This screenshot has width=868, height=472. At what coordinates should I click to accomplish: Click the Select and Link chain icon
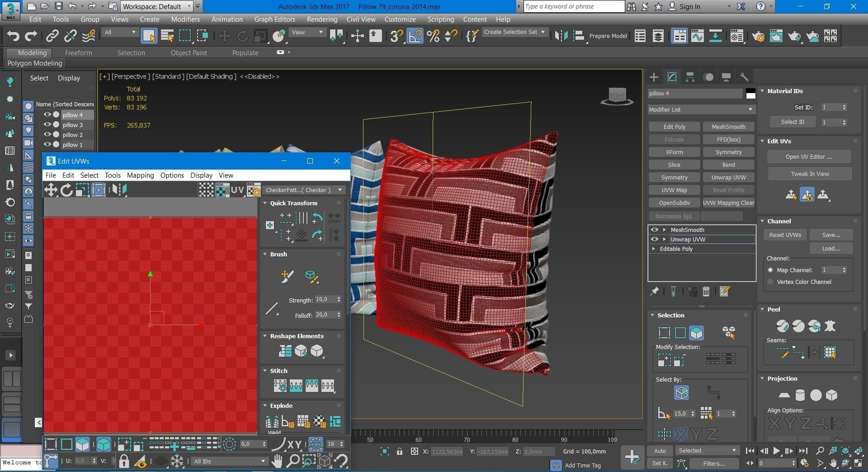(52, 36)
